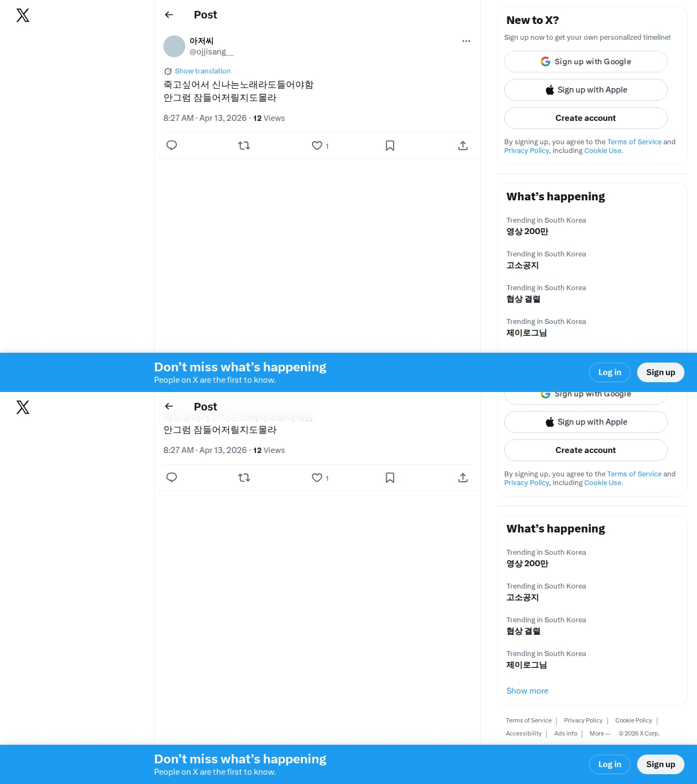The width and height of the screenshot is (697, 784).
Task: Click the repost icon under the upper post
Action: [x=244, y=145]
